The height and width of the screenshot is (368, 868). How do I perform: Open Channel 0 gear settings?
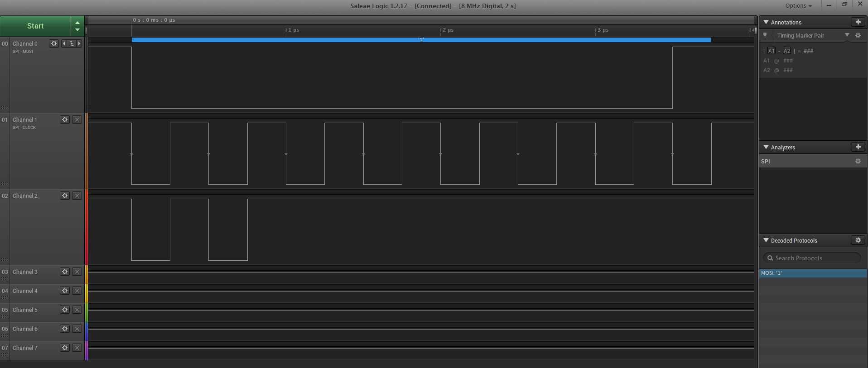(x=54, y=43)
